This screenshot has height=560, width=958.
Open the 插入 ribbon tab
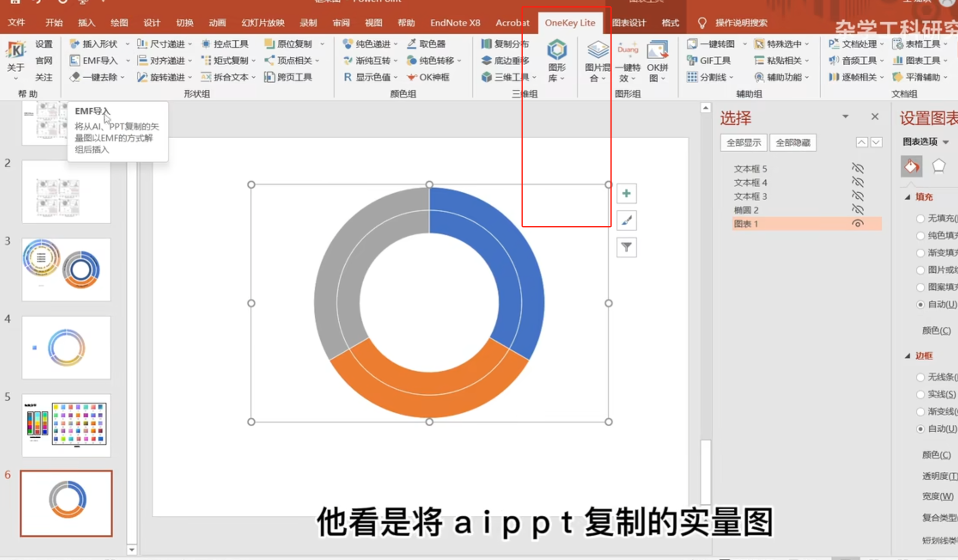pos(86,23)
